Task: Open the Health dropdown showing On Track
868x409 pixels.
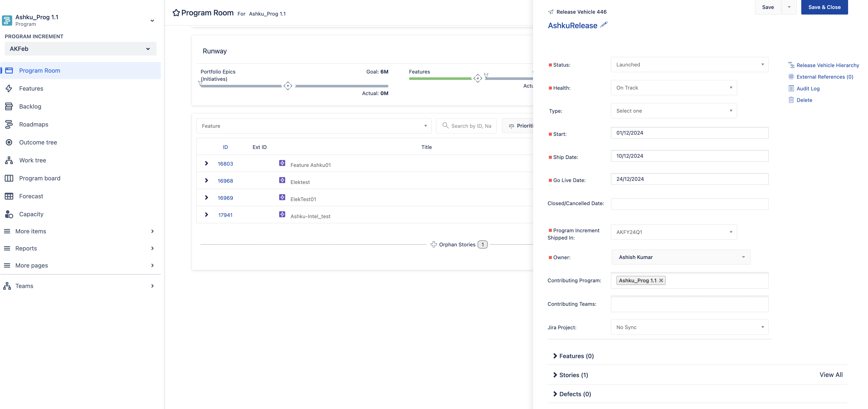Action: [673, 88]
